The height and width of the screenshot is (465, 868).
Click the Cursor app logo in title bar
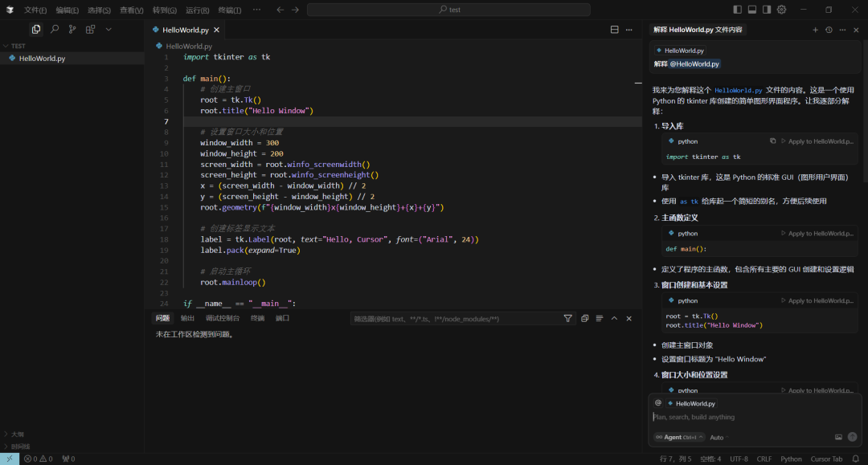10,10
